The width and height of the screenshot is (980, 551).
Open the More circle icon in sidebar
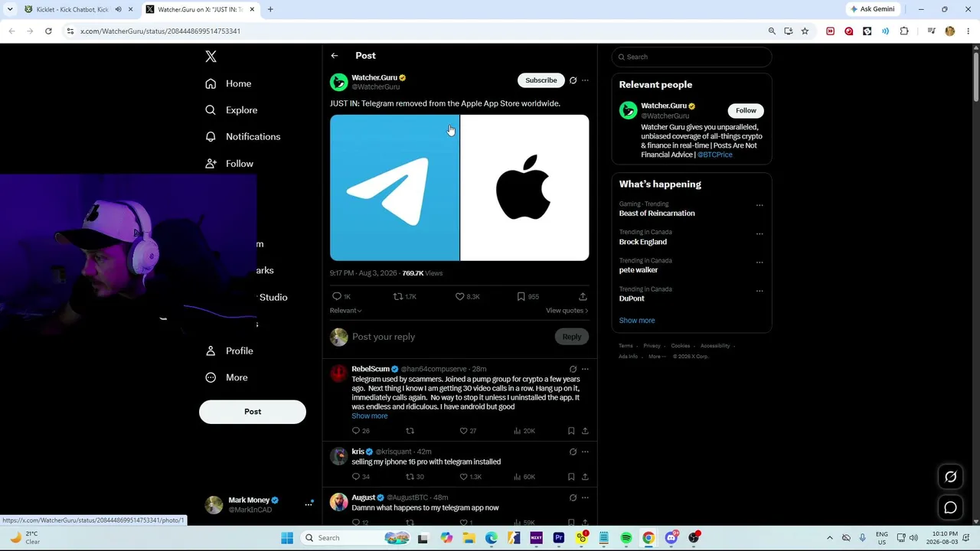pyautogui.click(x=211, y=377)
